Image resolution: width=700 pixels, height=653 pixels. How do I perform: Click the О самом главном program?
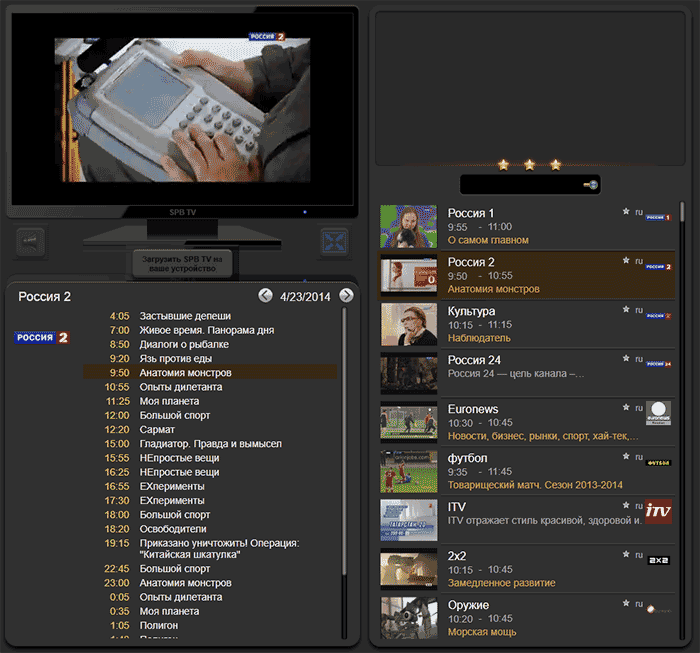pyautogui.click(x=488, y=240)
